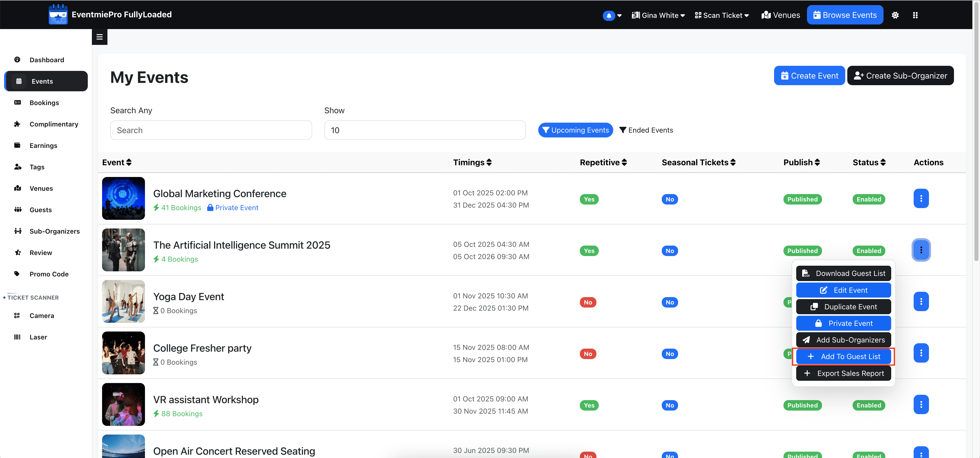
Task: Click the Private Event lock label
Action: tap(232, 208)
